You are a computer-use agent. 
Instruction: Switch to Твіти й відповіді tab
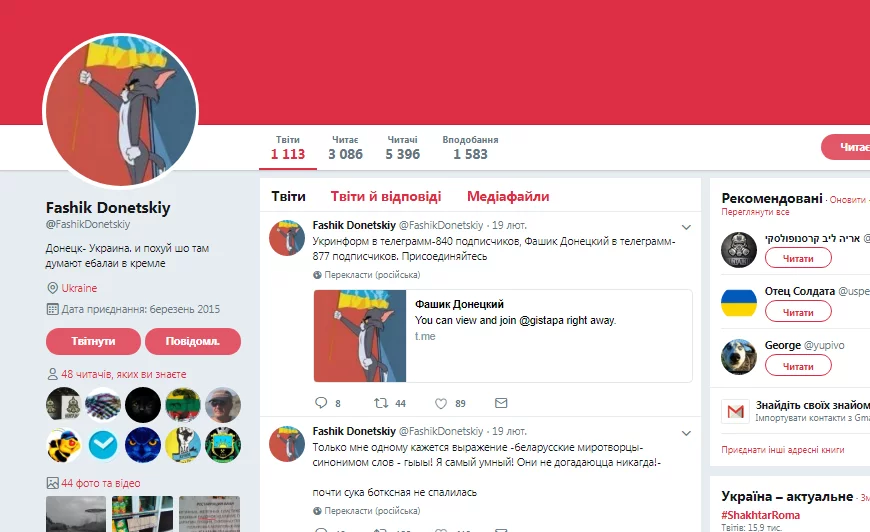tap(386, 196)
